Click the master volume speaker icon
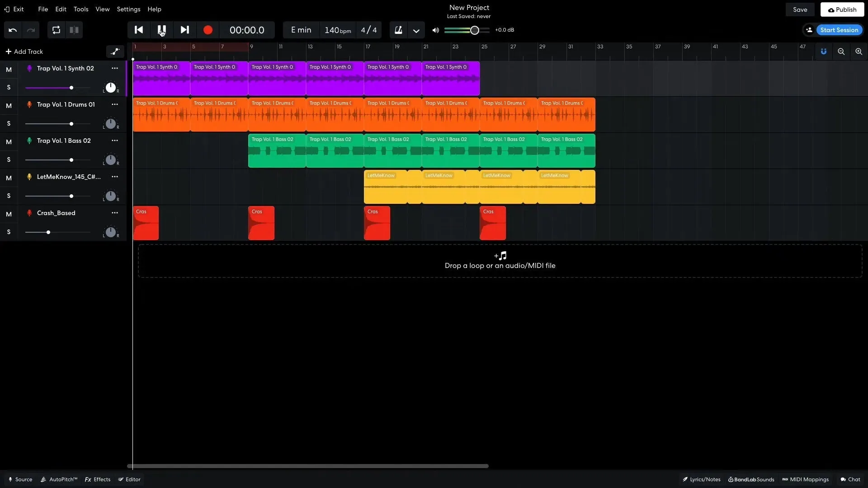Image resolution: width=868 pixels, height=488 pixels. pos(435,30)
